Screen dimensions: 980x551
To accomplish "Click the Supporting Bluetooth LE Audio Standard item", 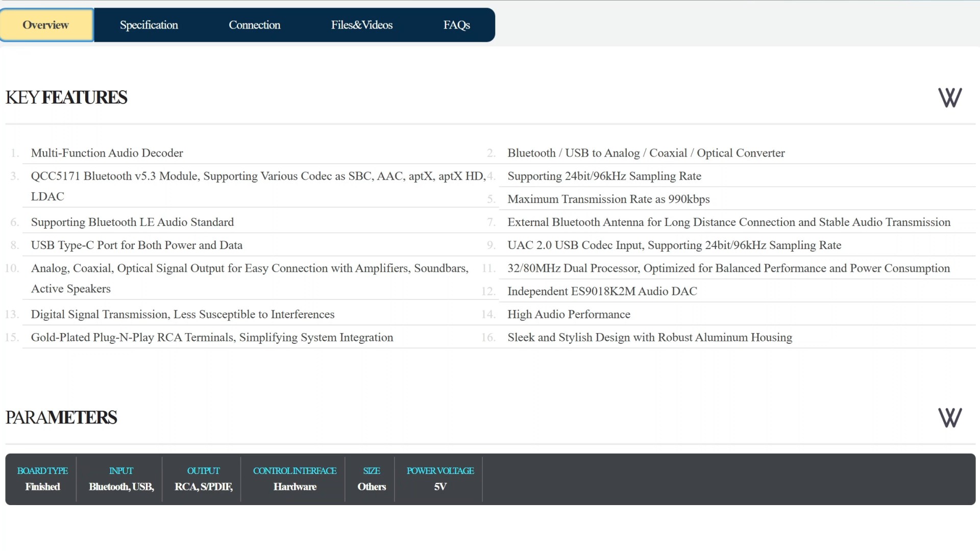I will point(132,222).
